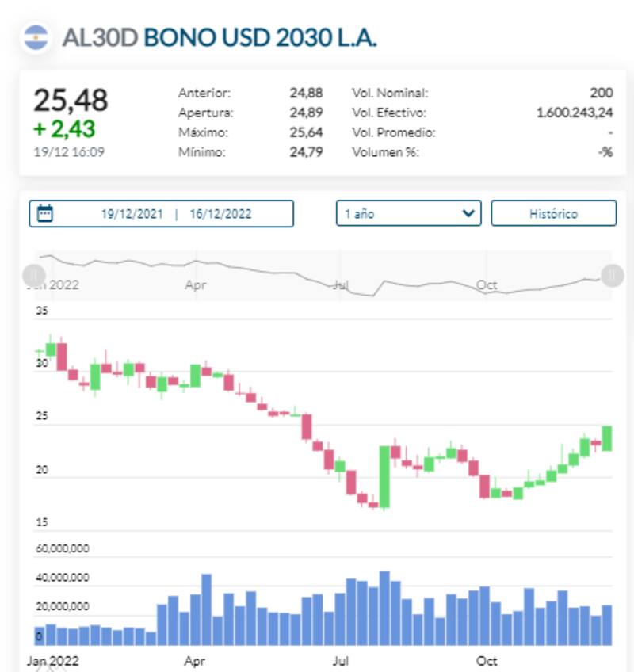Click the AL30D BONO USD 2030 L.A. title

[220, 37]
